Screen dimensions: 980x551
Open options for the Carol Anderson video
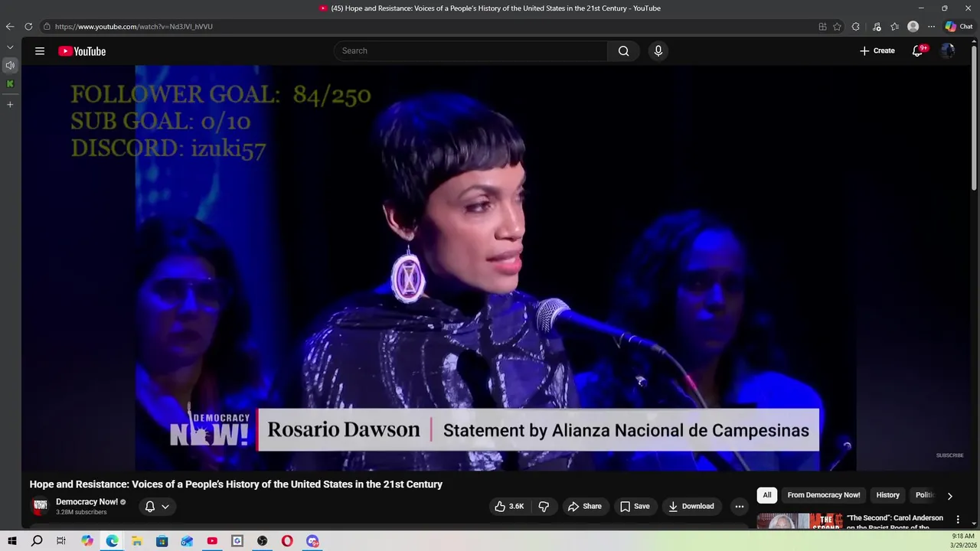[957, 520]
